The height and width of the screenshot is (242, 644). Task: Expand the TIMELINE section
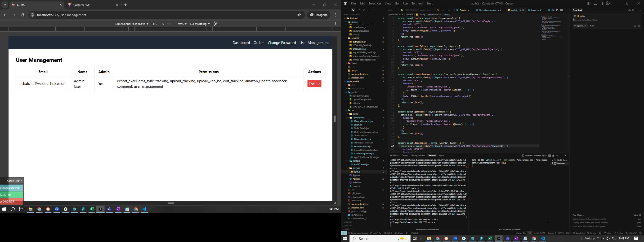(x=348, y=225)
